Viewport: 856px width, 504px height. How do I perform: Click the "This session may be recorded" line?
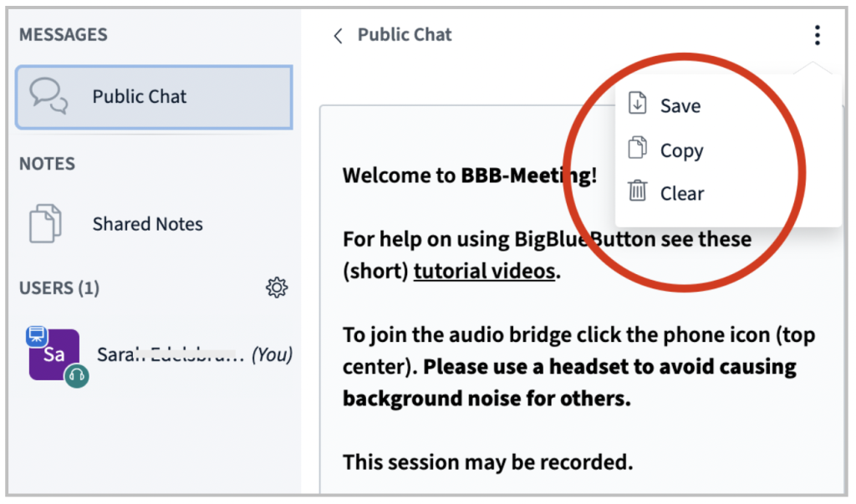click(x=487, y=462)
